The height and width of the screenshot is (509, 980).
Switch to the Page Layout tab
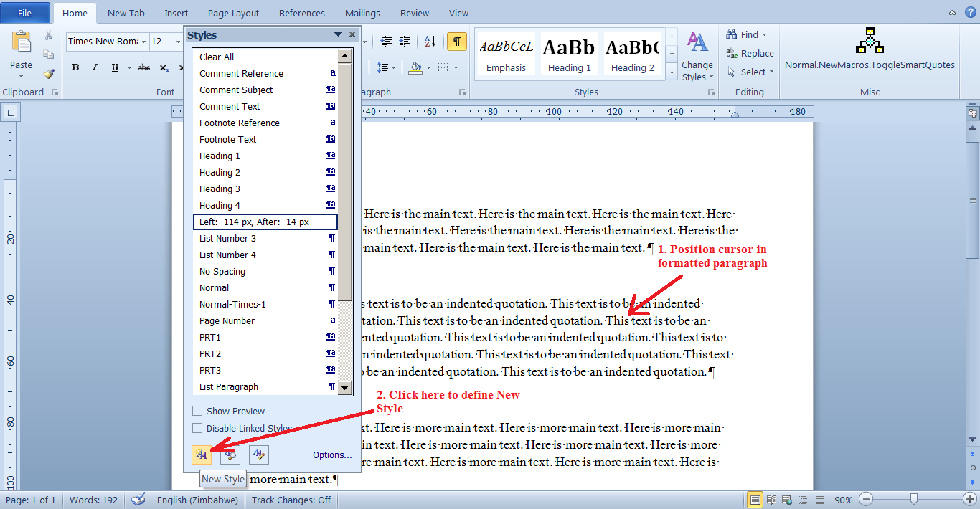(233, 13)
